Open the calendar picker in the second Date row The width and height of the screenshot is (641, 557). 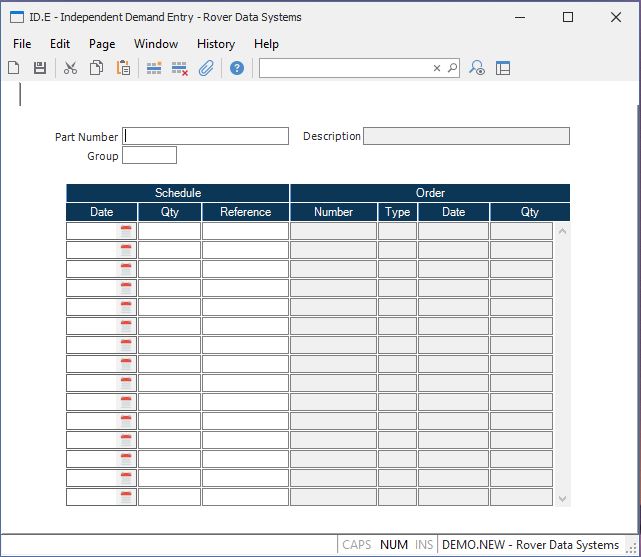[126, 250]
